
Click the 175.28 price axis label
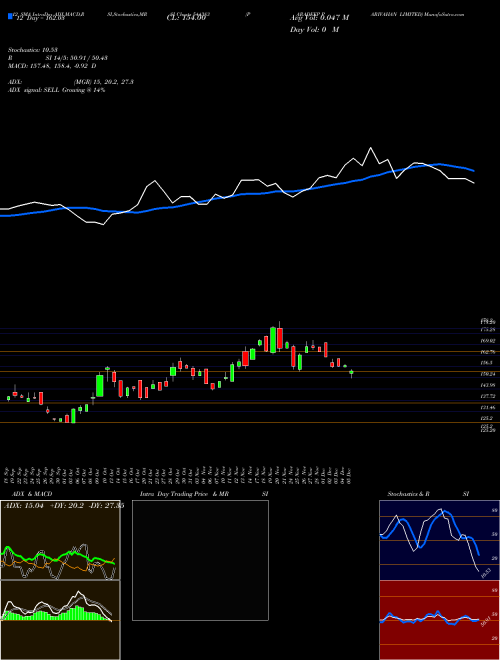(487, 329)
